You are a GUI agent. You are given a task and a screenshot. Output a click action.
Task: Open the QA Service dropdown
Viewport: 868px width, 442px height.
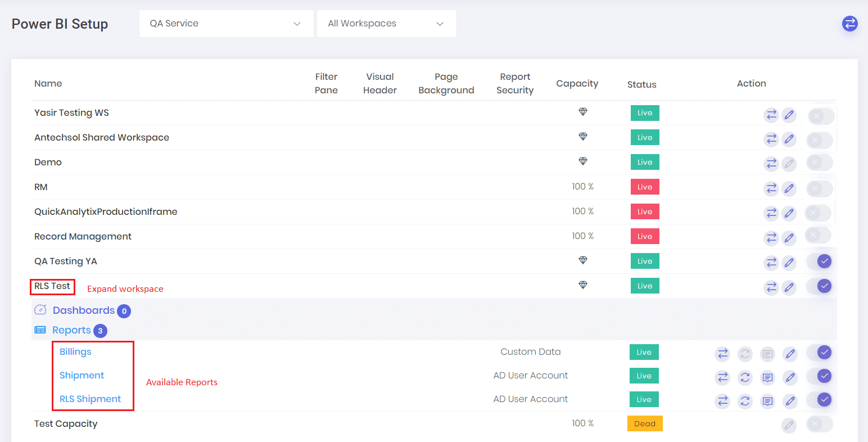pyautogui.click(x=226, y=24)
